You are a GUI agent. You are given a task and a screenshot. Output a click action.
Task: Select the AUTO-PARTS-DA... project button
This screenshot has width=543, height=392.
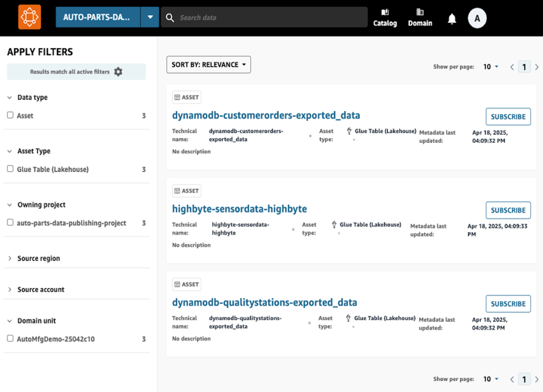(98, 17)
